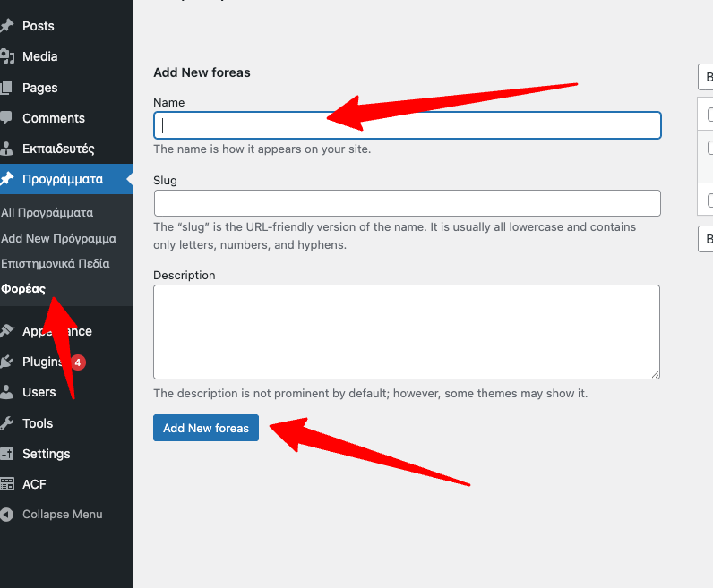Open Pages via its sidebar icon
This screenshot has height=588, width=713.
tap(7, 88)
